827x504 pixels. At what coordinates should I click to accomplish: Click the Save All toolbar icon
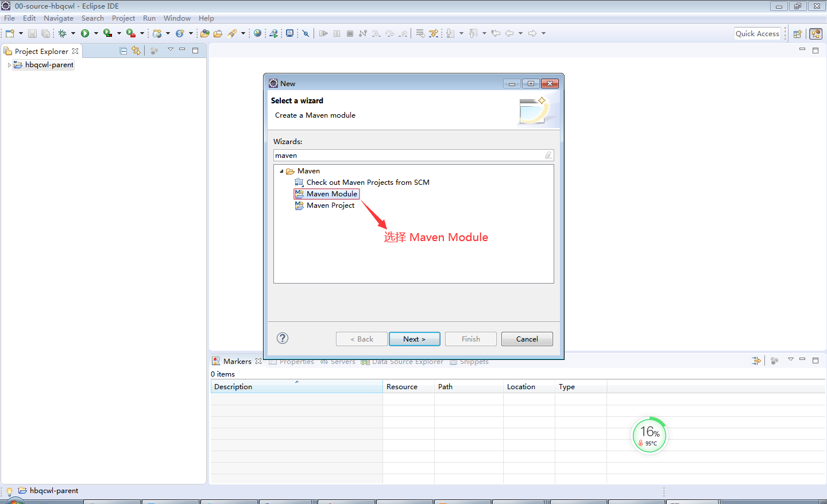pos(45,33)
